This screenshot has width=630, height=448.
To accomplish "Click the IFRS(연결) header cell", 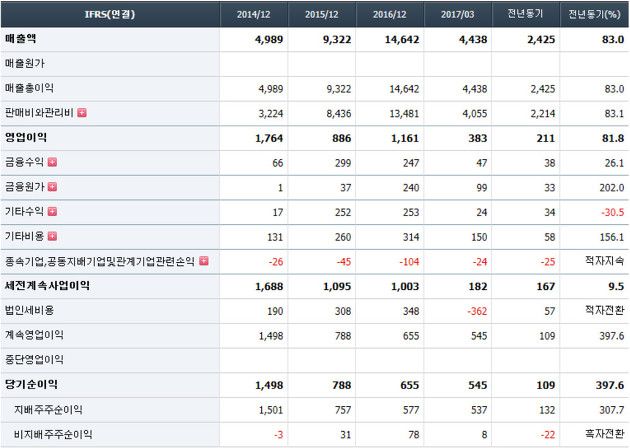I will coord(110,14).
